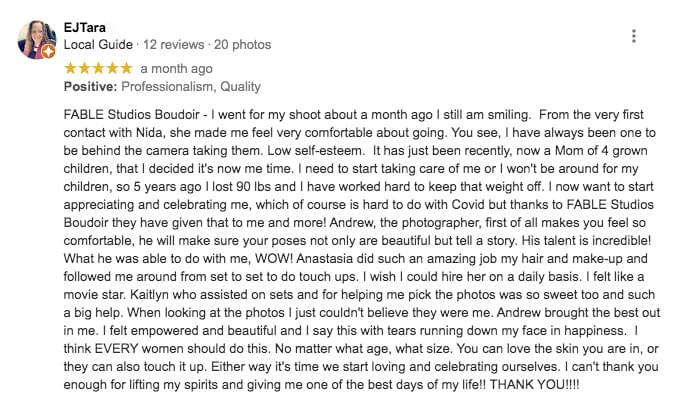Click the first rating star

point(70,68)
